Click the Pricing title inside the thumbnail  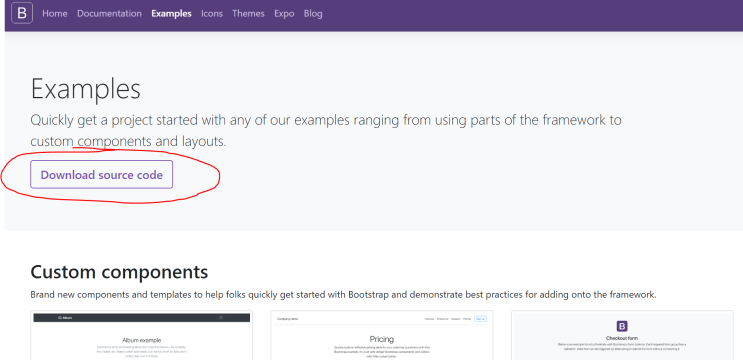pos(382,339)
